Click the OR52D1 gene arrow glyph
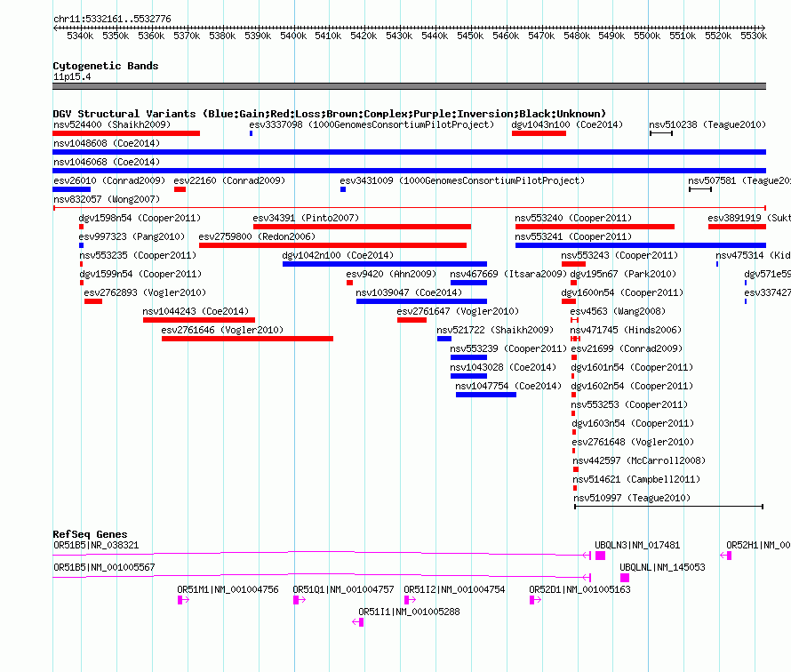The height and width of the screenshot is (672, 791). pyautogui.click(x=535, y=600)
